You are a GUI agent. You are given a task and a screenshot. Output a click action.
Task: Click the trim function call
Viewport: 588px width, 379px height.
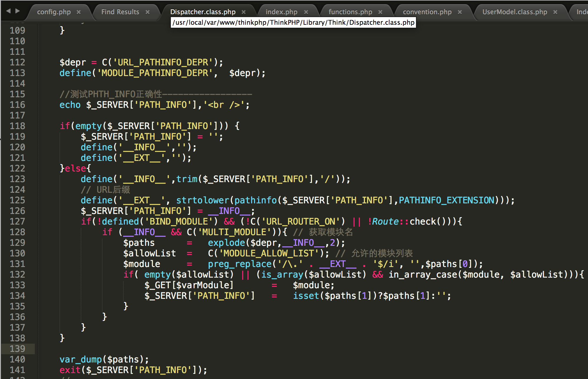tap(187, 179)
